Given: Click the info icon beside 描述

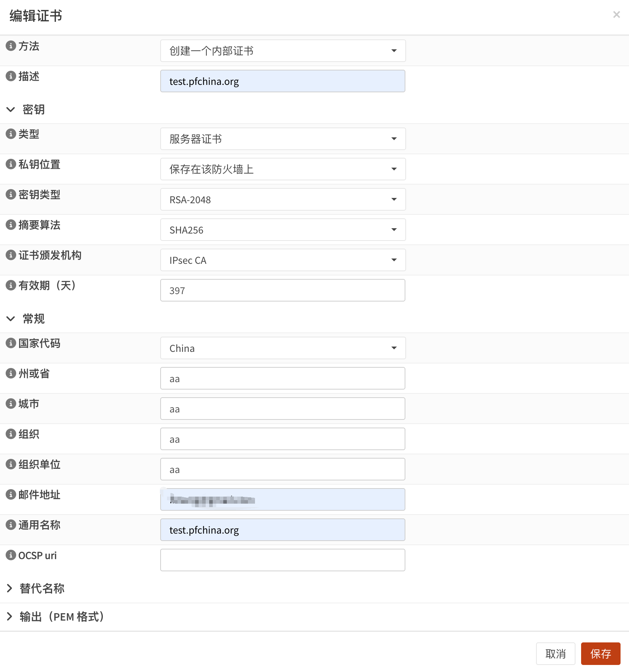Looking at the screenshot, I should pos(11,76).
